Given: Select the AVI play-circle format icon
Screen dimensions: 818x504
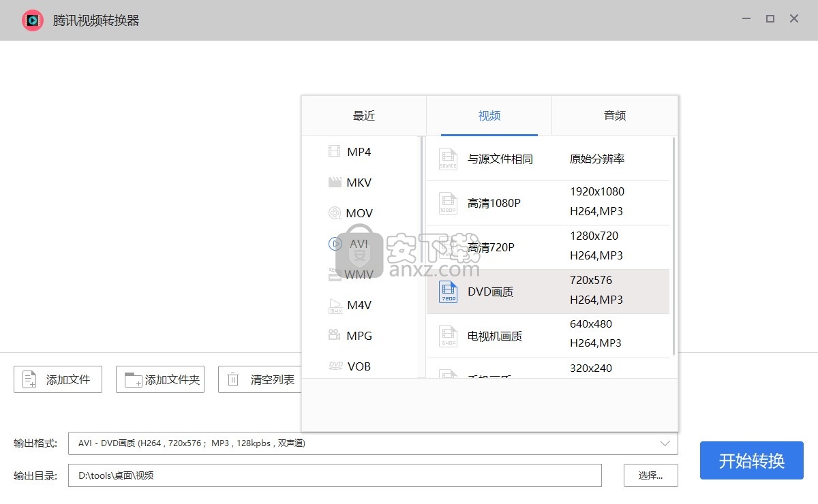Looking at the screenshot, I should 335,244.
